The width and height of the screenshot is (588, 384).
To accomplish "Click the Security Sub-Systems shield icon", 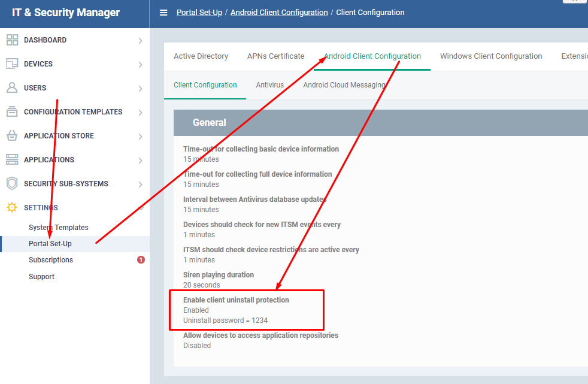I will point(12,183).
